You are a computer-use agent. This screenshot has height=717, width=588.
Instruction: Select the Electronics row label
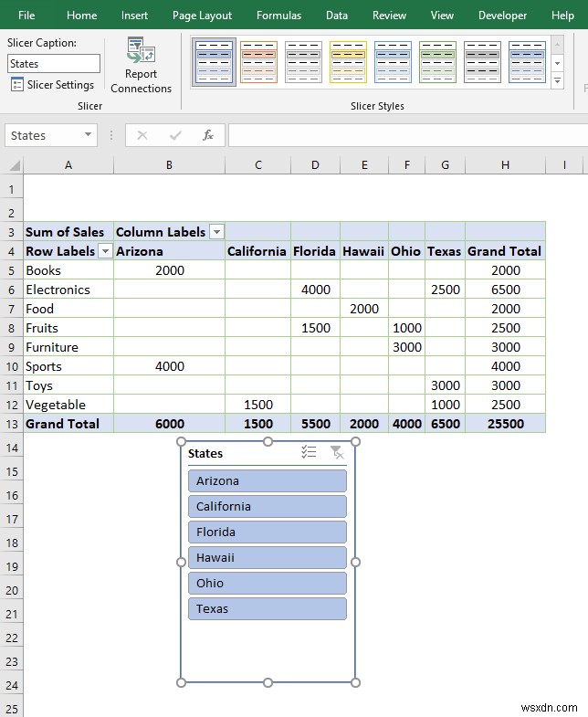point(68,290)
